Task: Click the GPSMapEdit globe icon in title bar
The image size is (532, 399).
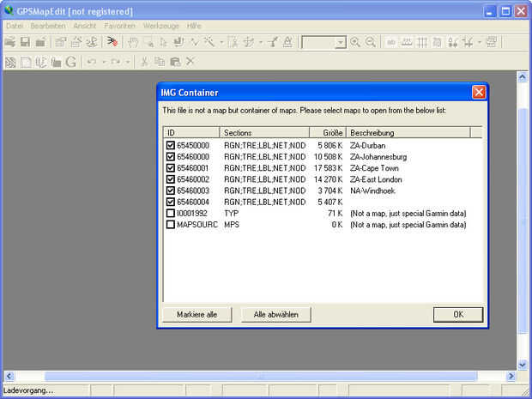Action: click(x=9, y=11)
